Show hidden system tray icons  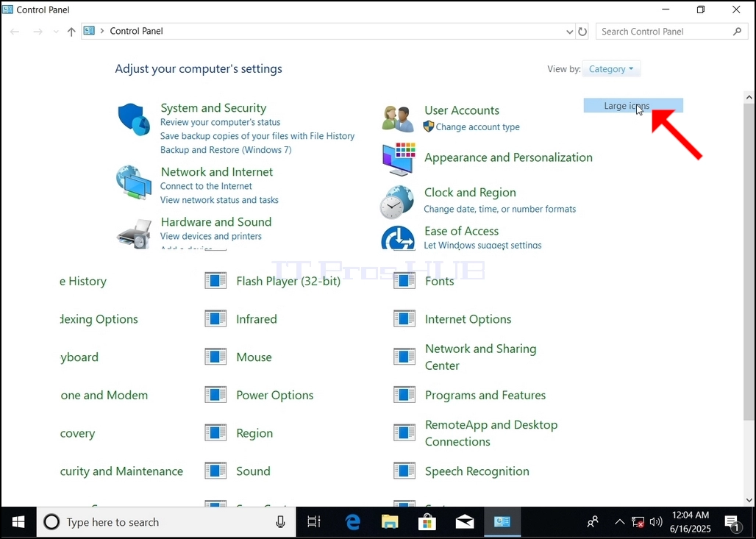click(619, 522)
